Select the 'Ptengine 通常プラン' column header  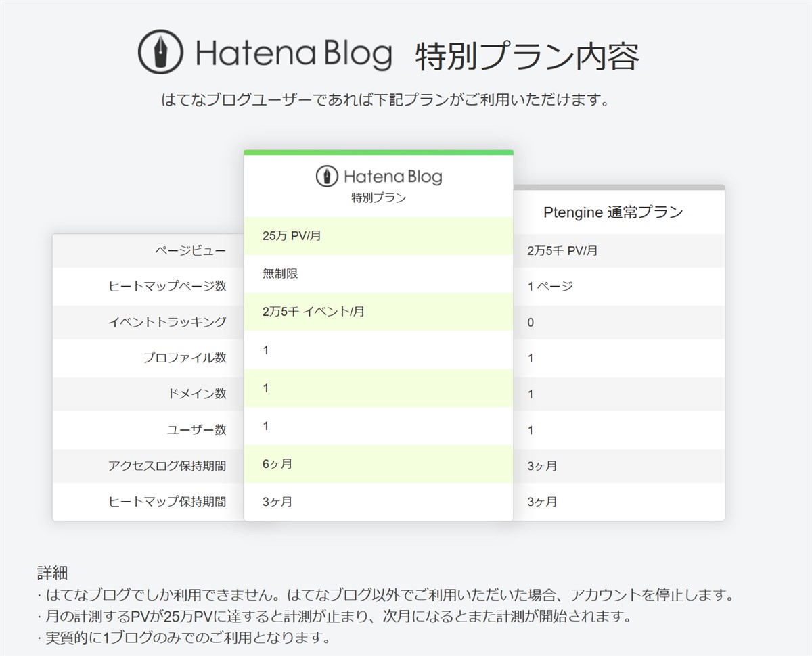pyautogui.click(x=613, y=212)
